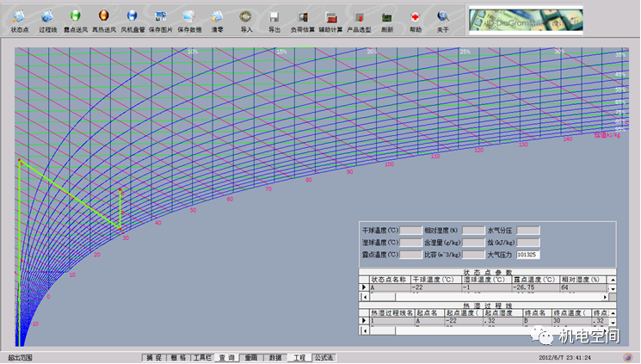The image size is (641, 364).
Task: Toggle 工具栏 toolbar in status bar
Action: 202,358
